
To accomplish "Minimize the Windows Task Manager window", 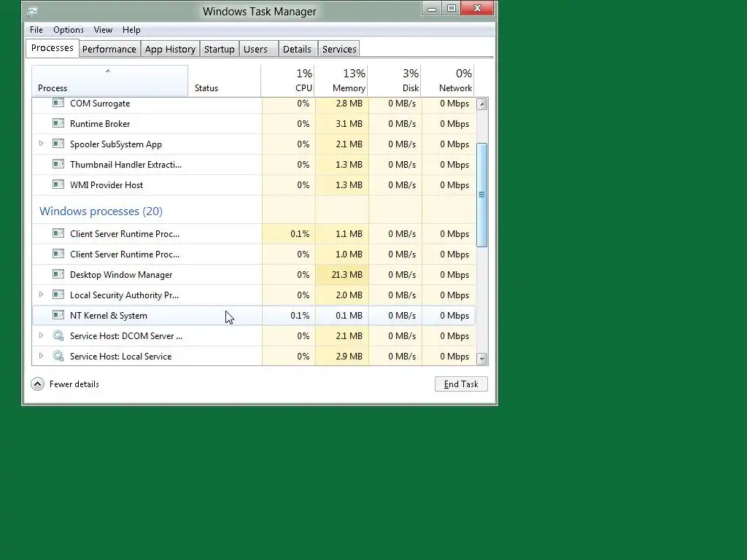I will coord(432,9).
